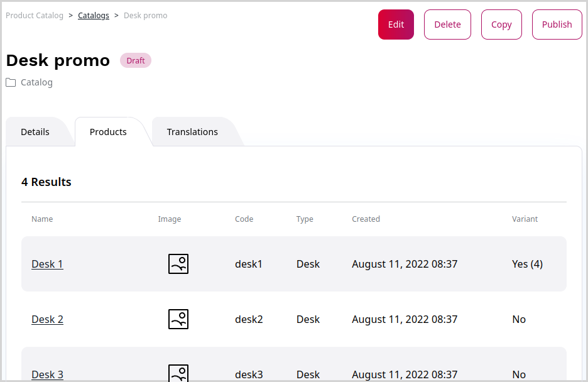The image size is (588, 382).
Task: Copy the Desk promo catalog
Action: click(x=501, y=25)
